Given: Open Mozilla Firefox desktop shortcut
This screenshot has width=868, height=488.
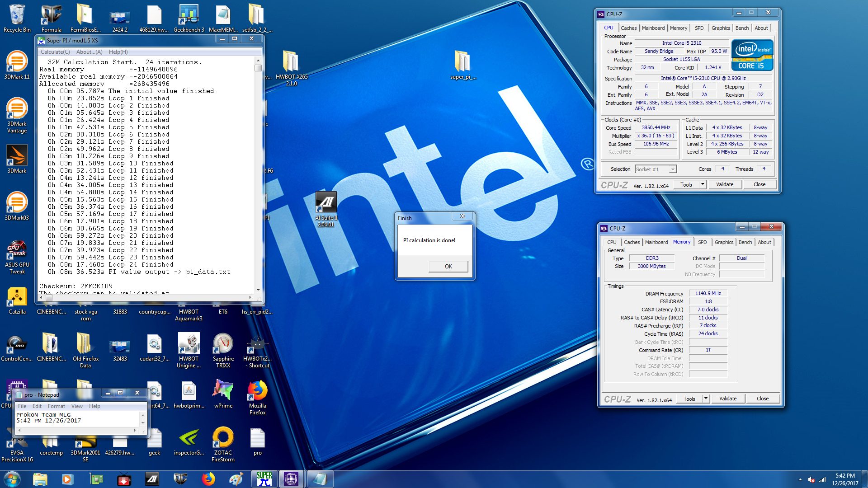Looking at the screenshot, I should (257, 398).
